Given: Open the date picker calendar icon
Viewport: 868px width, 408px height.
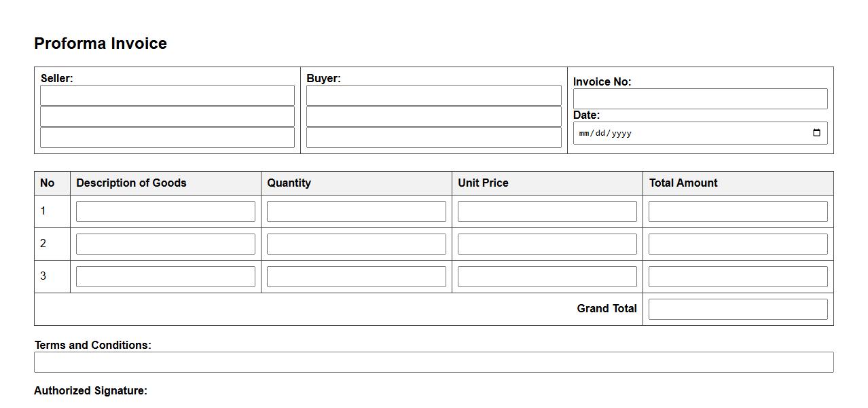Looking at the screenshot, I should [x=816, y=133].
